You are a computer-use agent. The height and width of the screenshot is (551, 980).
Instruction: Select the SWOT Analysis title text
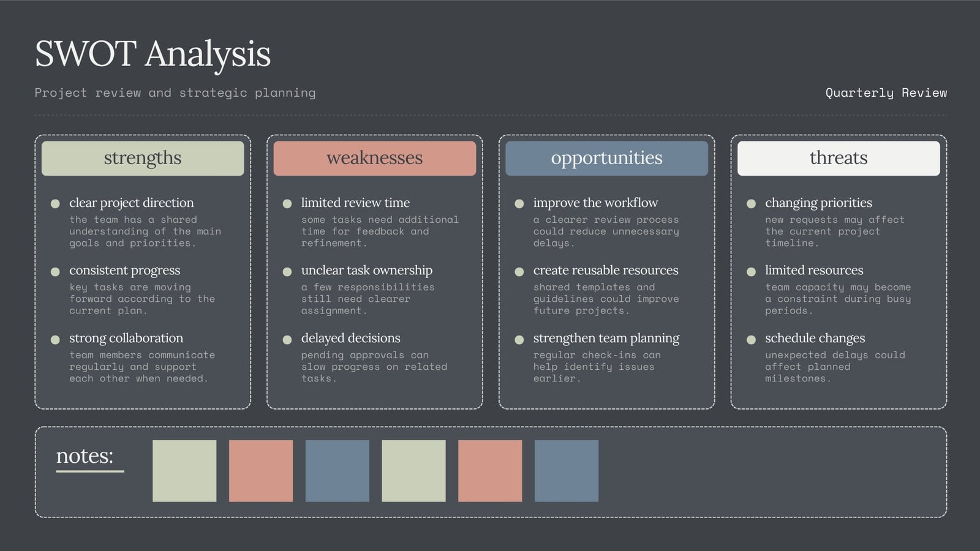pyautogui.click(x=153, y=54)
